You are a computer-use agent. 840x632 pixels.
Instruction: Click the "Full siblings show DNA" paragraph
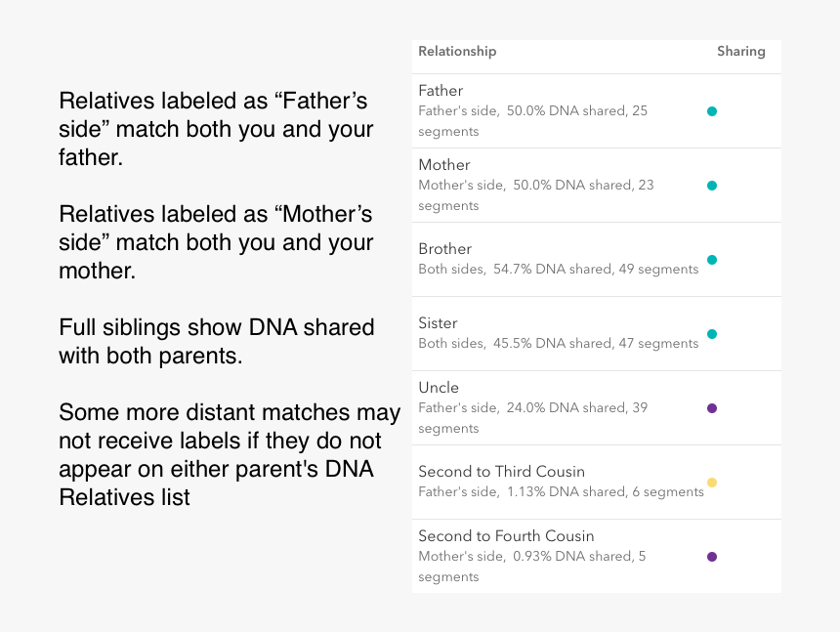click(x=216, y=341)
